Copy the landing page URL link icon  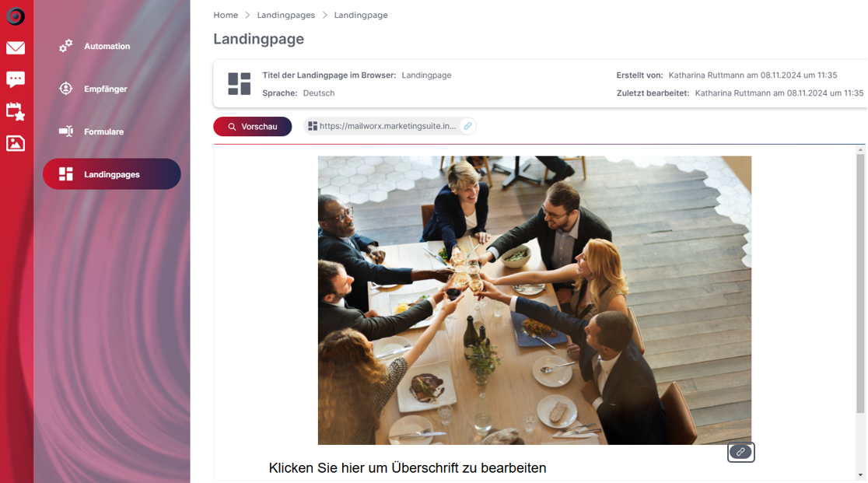[467, 126]
